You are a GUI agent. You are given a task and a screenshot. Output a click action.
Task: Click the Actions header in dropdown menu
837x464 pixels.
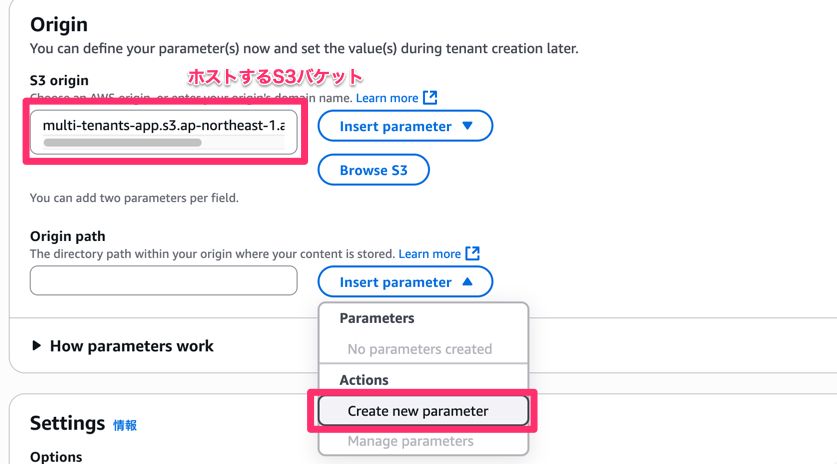pyautogui.click(x=364, y=380)
